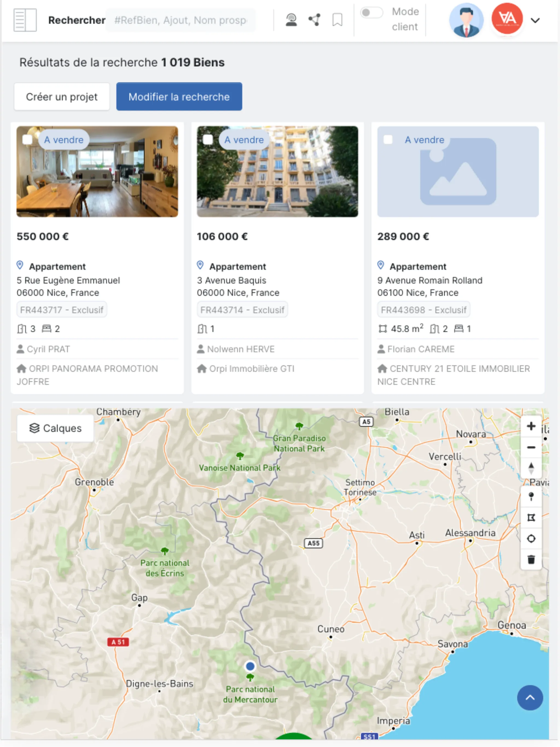560x747 pixels.
Task: Click agency Orpi Immobilière GTI
Action: coord(252,368)
